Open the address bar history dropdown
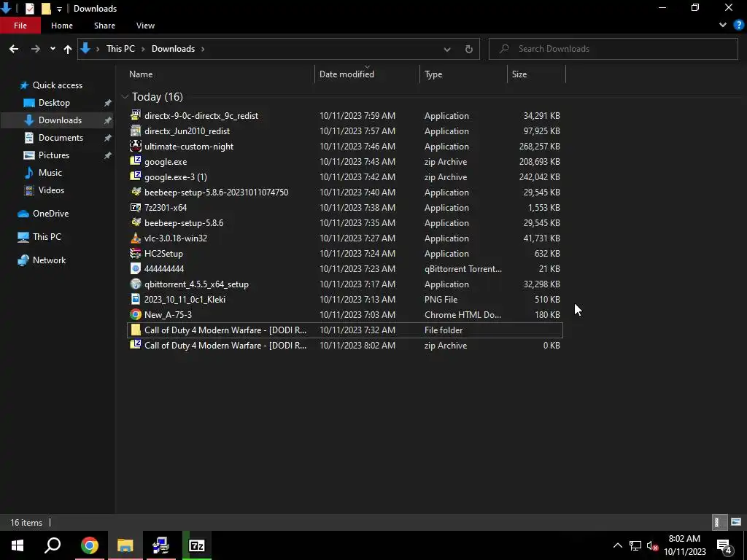The height and width of the screenshot is (560, 747). (447, 49)
